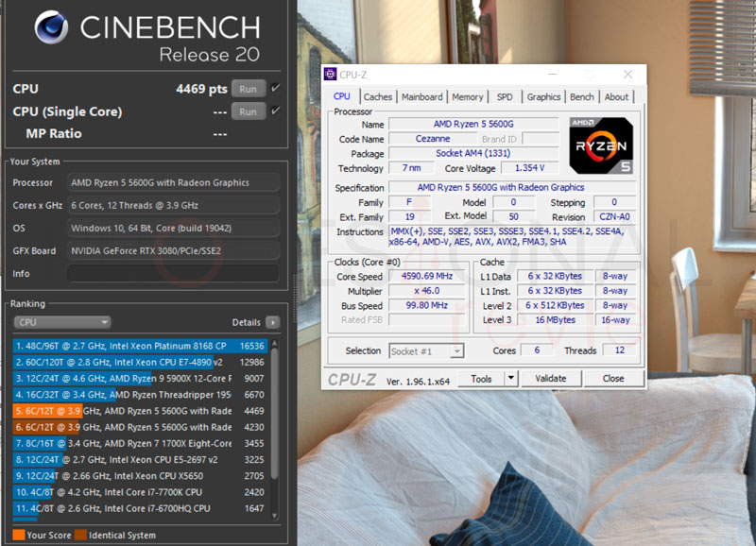The image size is (756, 546).
Task: Click the Threads value 12 in CPU-Z
Action: coord(620,350)
